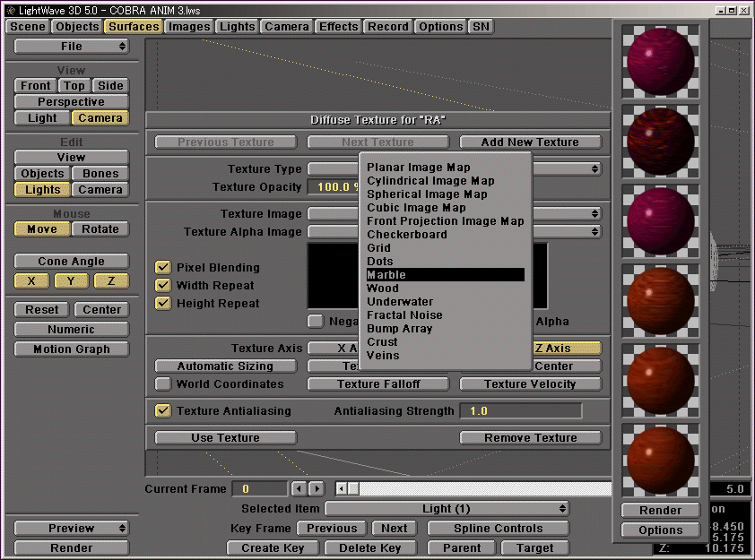
Task: Click the left arrow frame step button
Action: click(x=299, y=488)
